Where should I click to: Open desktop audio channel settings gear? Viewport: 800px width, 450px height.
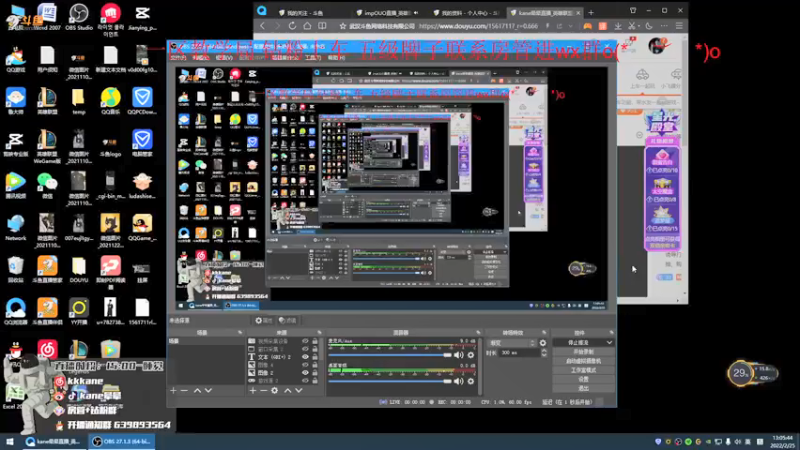tap(471, 381)
